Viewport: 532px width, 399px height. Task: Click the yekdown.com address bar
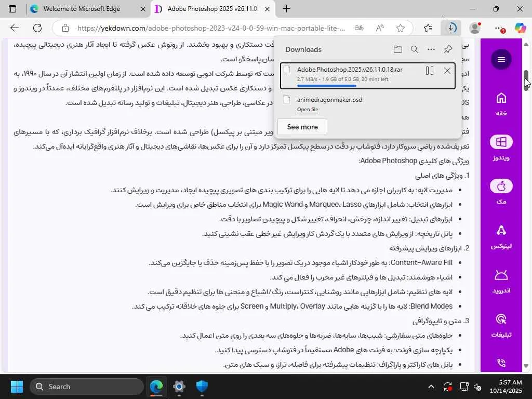[210, 28]
